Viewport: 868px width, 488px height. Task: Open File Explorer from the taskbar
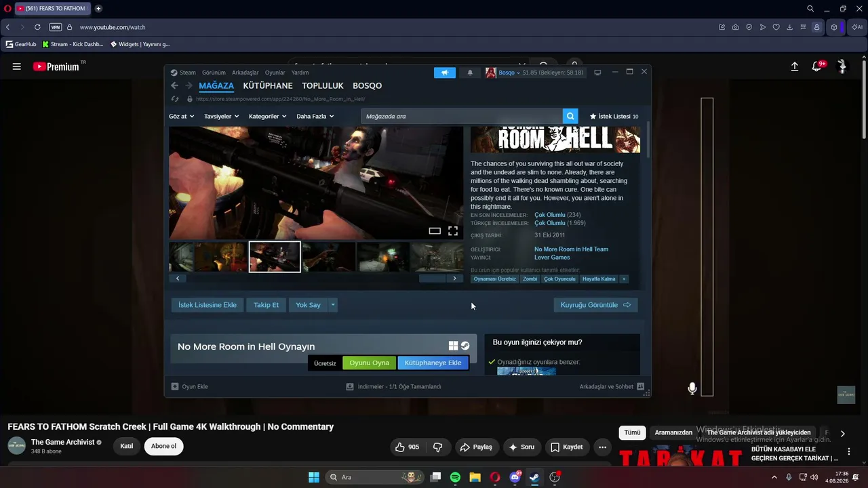[x=475, y=477]
